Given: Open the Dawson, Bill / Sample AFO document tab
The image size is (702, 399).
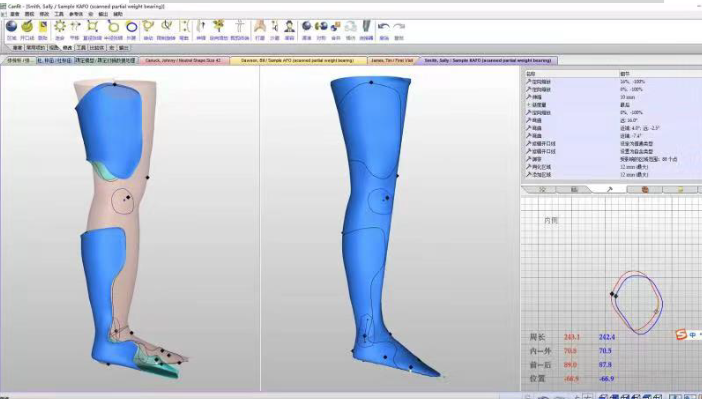Looking at the screenshot, I should pos(297,60).
